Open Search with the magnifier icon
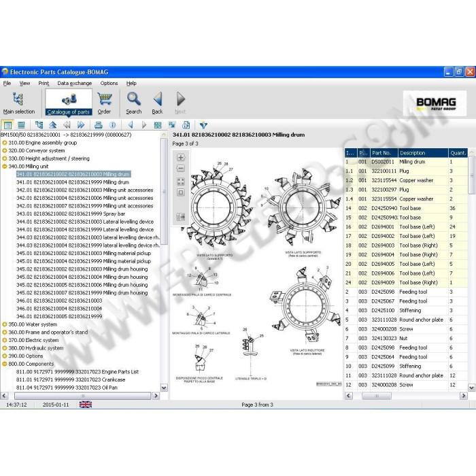Screen dimensions: 476x476 click(x=133, y=103)
